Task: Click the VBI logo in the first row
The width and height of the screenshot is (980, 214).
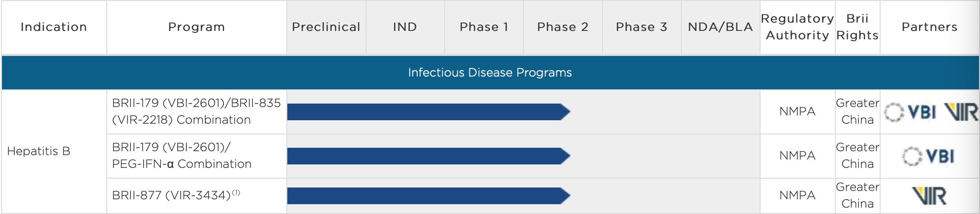Action: 910,112
